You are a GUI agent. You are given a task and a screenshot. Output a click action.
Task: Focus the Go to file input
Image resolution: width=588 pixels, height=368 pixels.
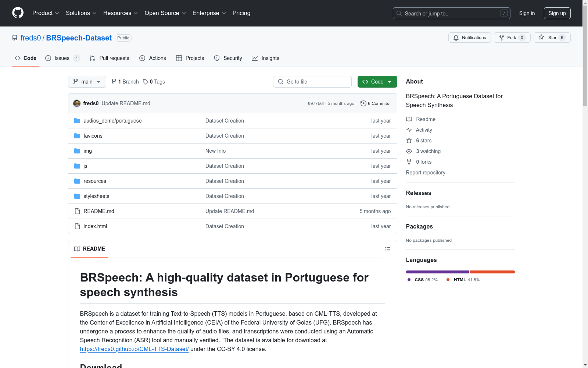pyautogui.click(x=312, y=82)
